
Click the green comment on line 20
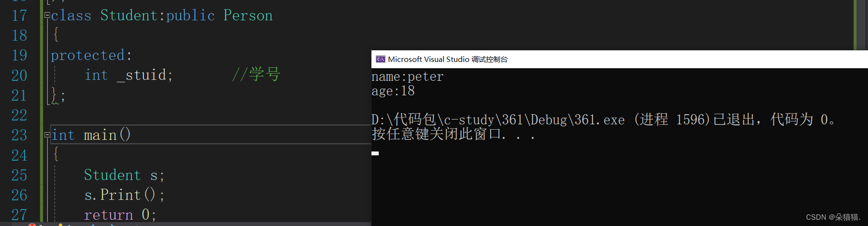pyautogui.click(x=256, y=75)
